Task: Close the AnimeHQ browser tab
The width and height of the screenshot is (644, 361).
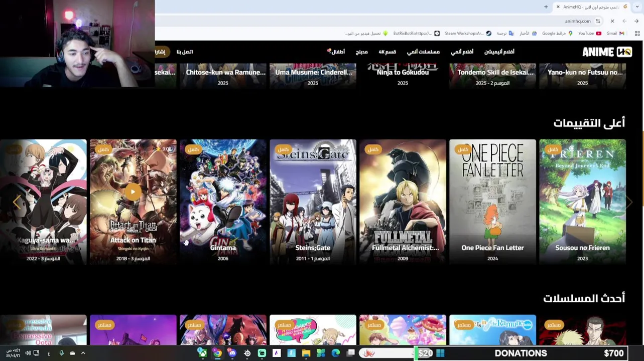Action: coord(558,7)
